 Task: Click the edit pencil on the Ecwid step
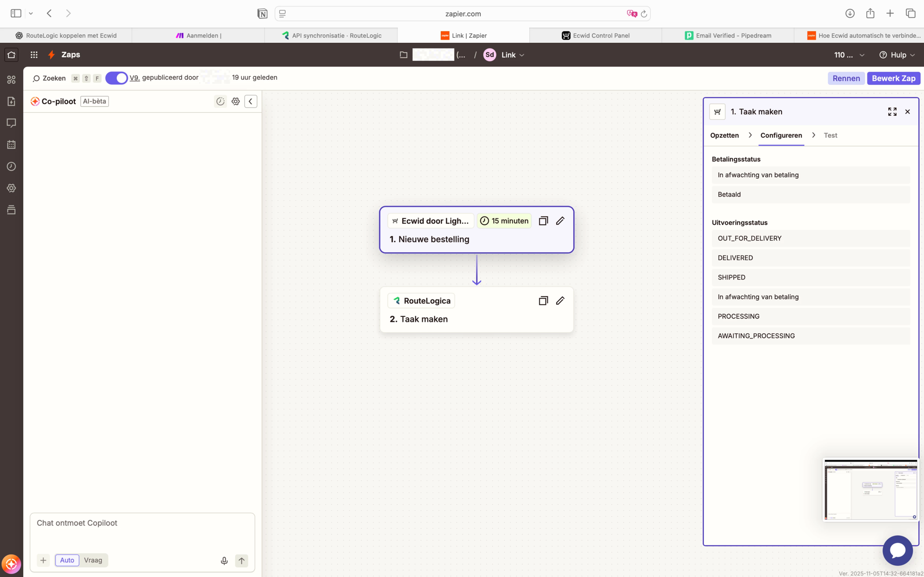click(560, 221)
